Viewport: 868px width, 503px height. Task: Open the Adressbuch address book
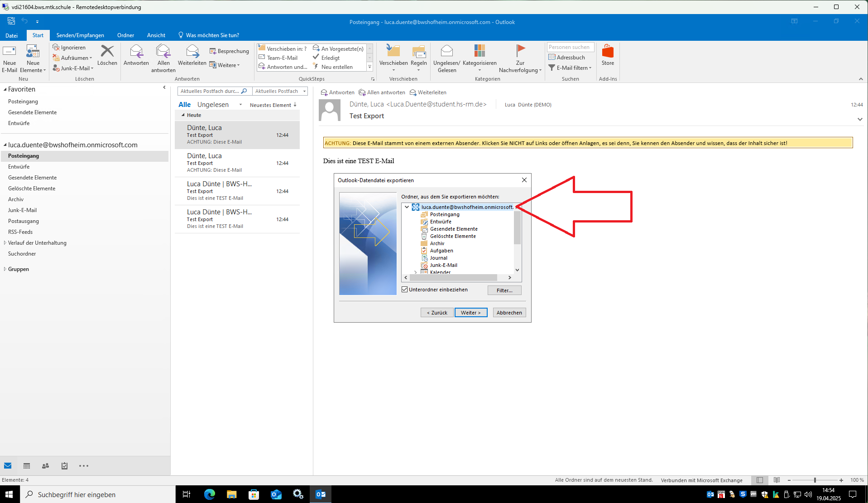click(x=566, y=58)
